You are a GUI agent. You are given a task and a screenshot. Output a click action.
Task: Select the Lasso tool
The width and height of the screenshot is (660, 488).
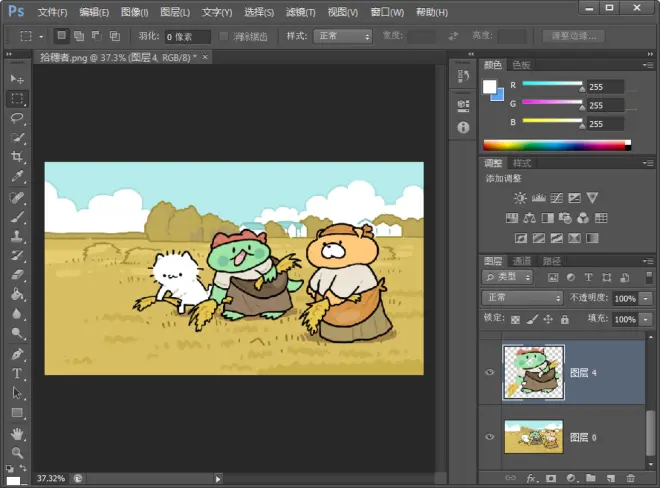pyautogui.click(x=17, y=118)
